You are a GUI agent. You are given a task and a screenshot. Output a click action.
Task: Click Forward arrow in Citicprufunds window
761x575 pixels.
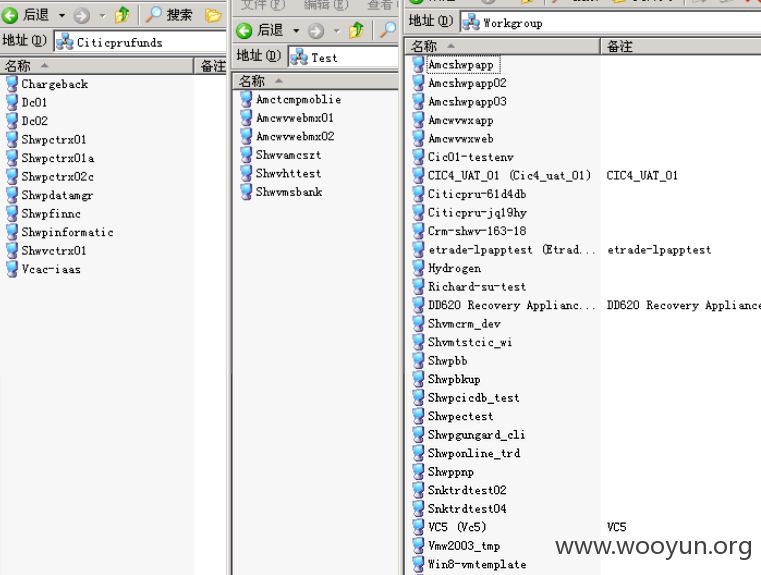coord(82,16)
